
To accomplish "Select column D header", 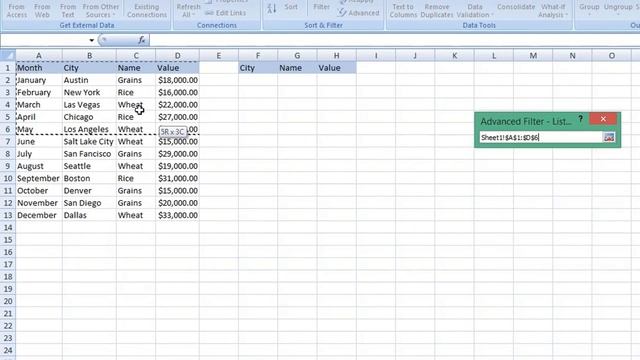I will pos(177,56).
